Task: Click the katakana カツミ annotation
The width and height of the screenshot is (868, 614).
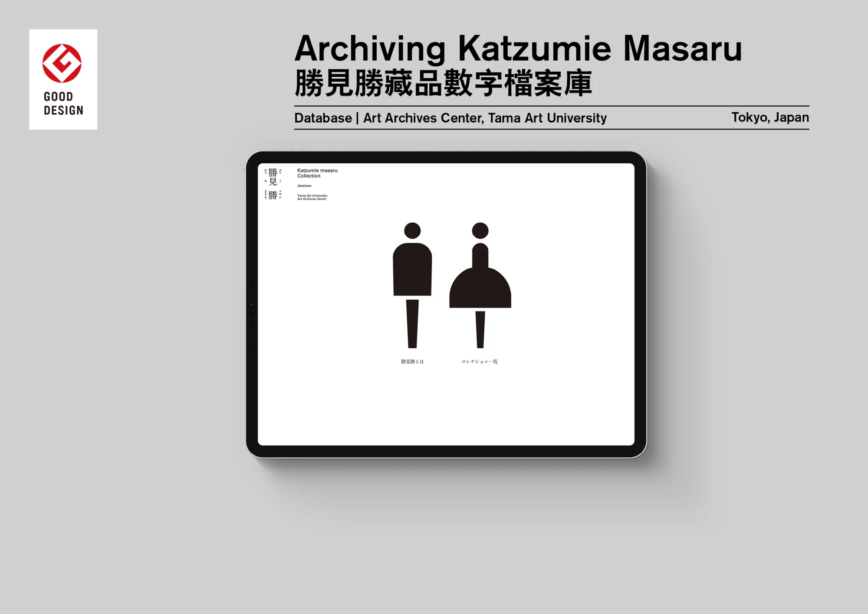Action: (280, 173)
